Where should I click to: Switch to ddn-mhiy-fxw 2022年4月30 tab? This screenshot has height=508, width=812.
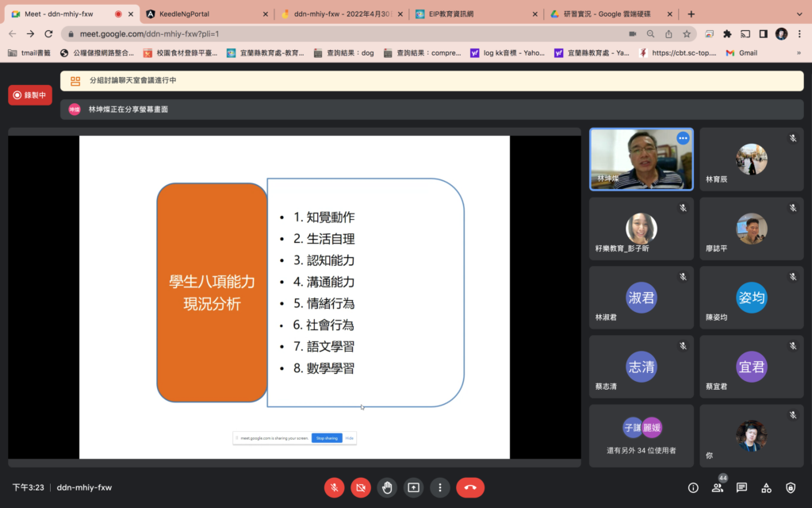[x=342, y=14]
